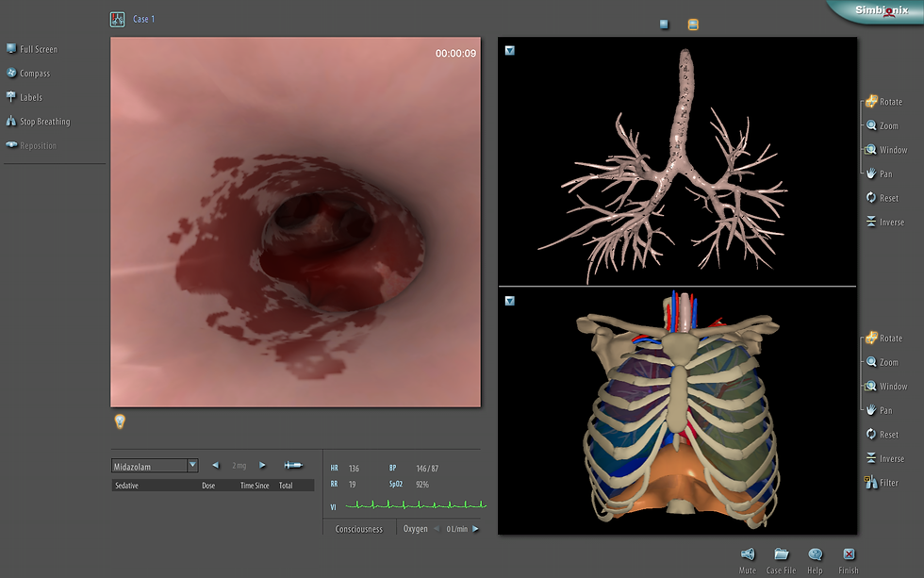Click the lightbulb hint icon

120,421
